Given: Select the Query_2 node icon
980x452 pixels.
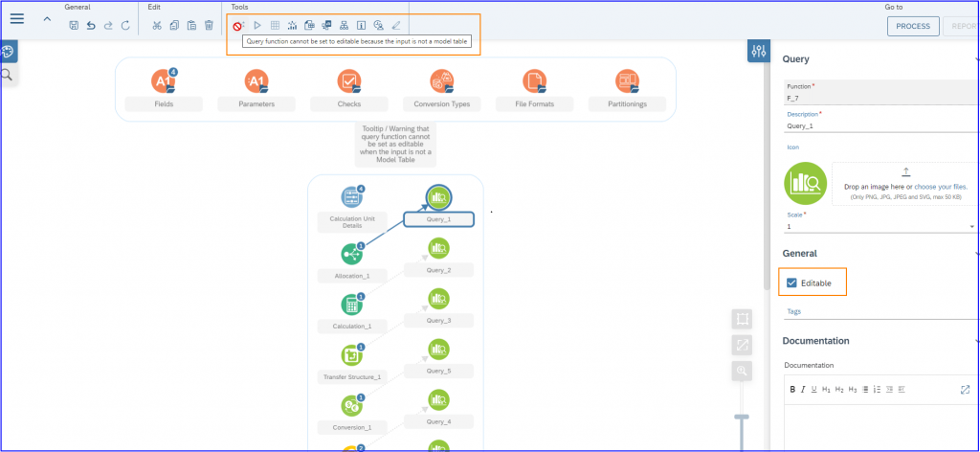Looking at the screenshot, I should click(x=438, y=249).
